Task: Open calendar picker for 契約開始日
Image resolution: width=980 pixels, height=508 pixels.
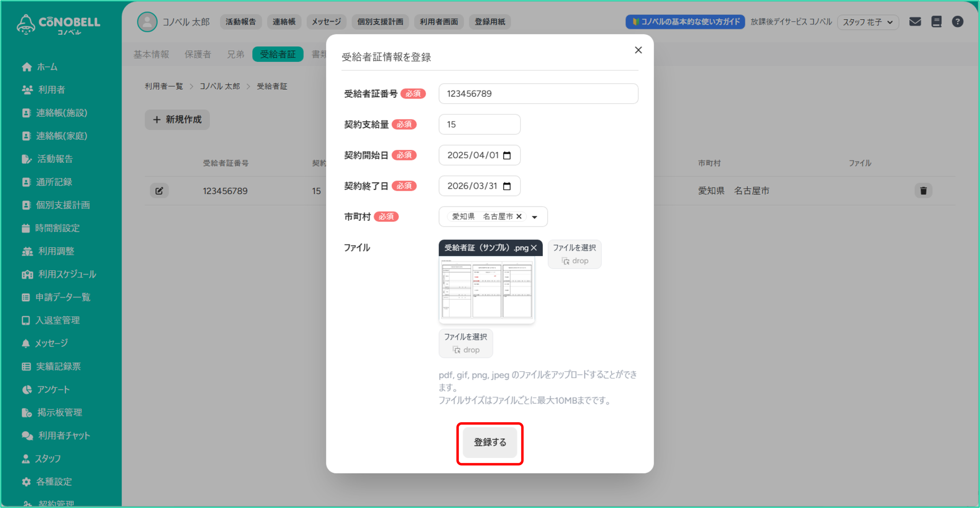Action: [x=507, y=156]
